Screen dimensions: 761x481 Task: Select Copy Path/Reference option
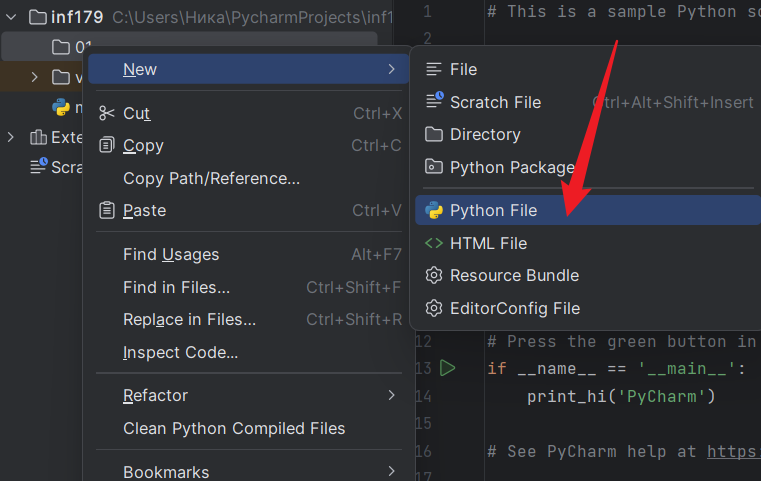coord(211,178)
